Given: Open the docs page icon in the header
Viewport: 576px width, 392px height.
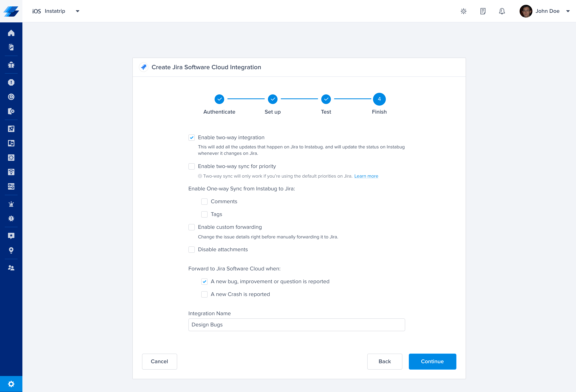Looking at the screenshot, I should (x=483, y=11).
